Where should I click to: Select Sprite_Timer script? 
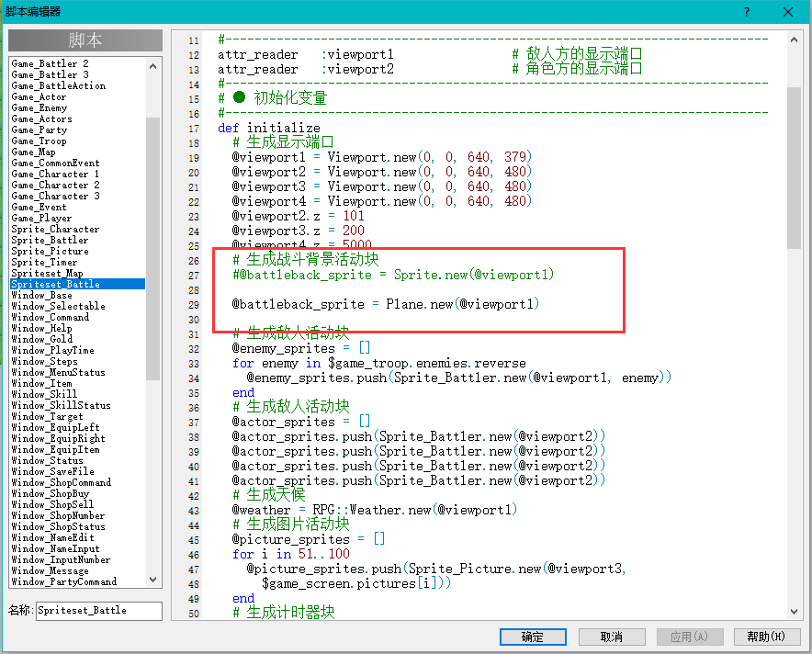[44, 262]
